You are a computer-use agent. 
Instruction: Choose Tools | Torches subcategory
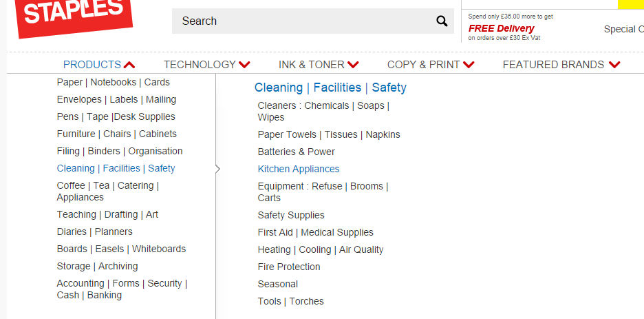point(291,301)
